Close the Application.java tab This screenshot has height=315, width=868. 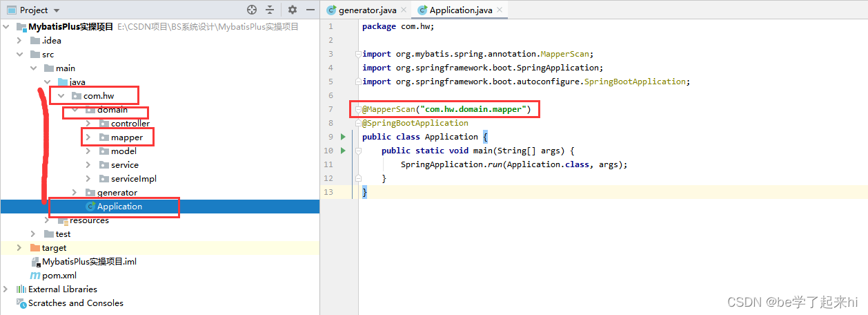(500, 10)
